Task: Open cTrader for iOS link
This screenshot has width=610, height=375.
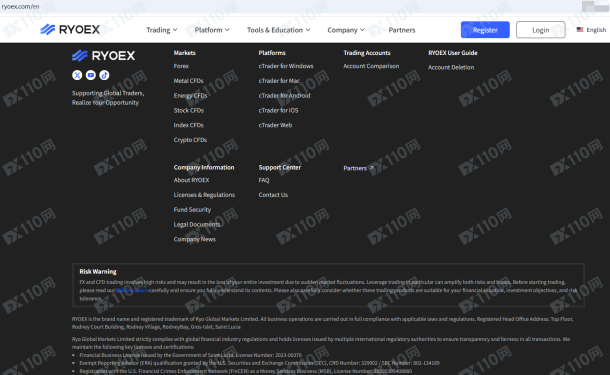Action: (x=279, y=110)
